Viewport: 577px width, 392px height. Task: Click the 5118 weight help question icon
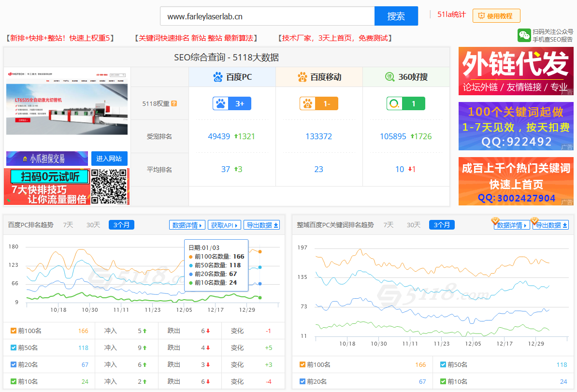click(174, 103)
